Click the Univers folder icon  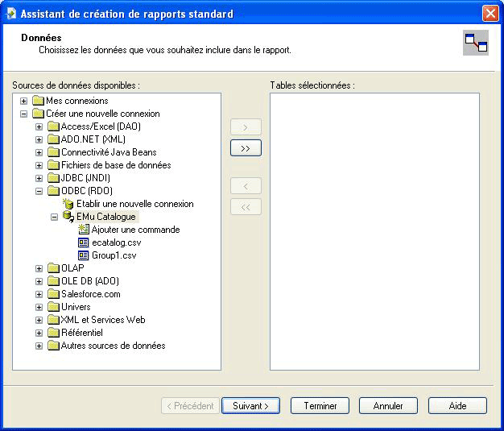(53, 307)
